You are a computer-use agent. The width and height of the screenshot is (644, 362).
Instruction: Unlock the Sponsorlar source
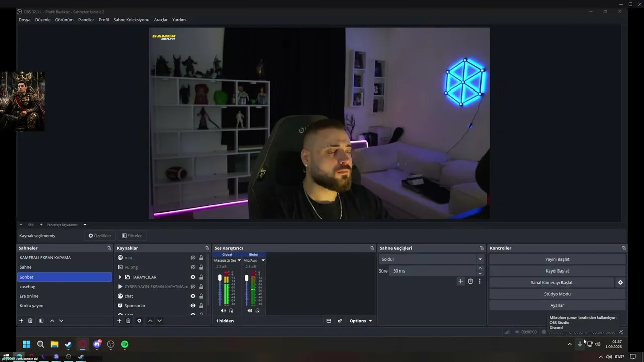(x=201, y=306)
